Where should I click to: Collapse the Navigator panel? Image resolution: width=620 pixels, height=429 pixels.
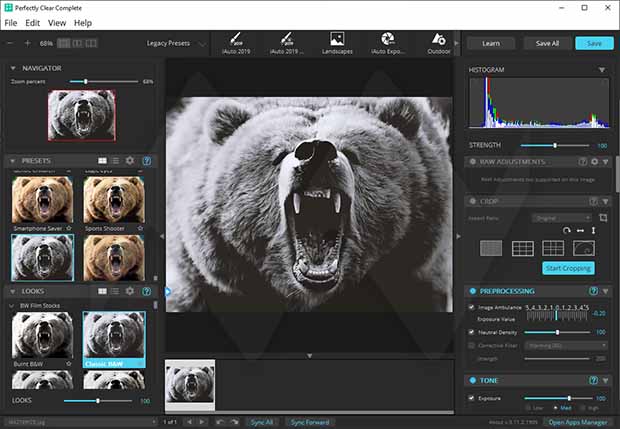[x=12, y=68]
